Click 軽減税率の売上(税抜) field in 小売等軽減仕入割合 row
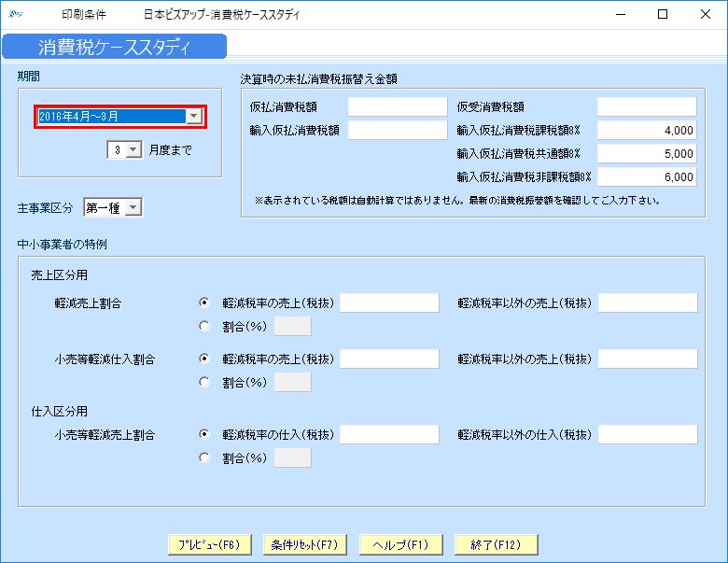 (x=389, y=359)
